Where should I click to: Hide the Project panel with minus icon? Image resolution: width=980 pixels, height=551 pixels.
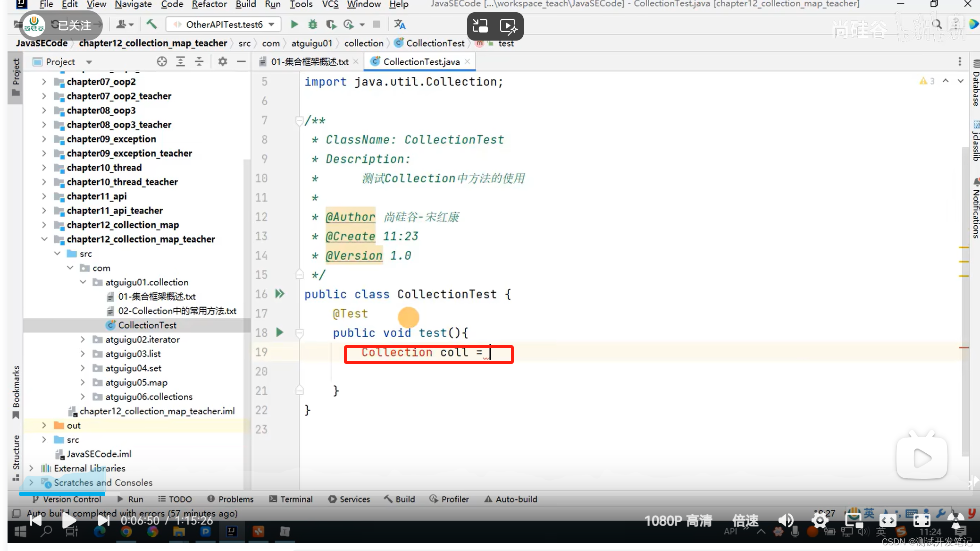pos(241,61)
